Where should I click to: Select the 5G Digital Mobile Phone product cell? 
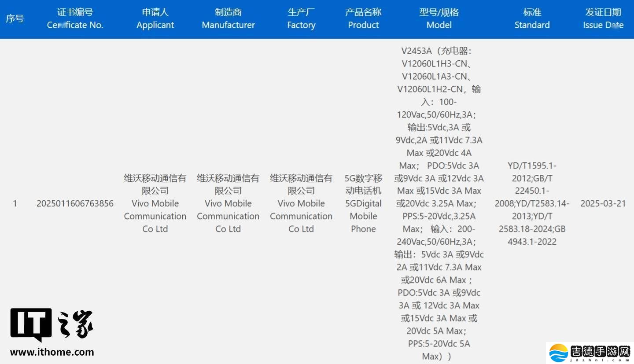pyautogui.click(x=363, y=203)
